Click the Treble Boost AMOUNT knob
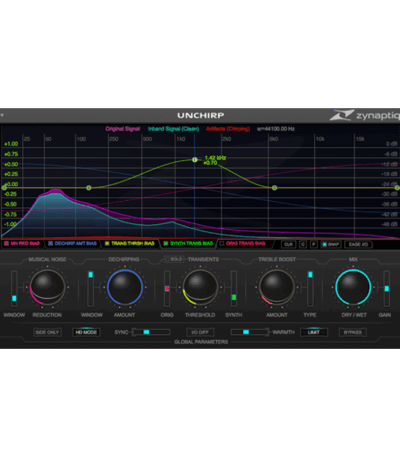Viewport: 400px width, 457px height. [x=277, y=287]
